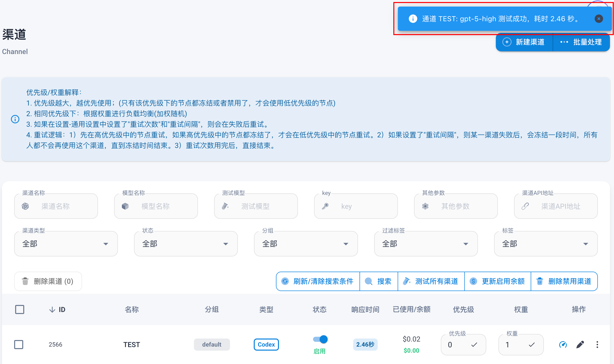The height and width of the screenshot is (364, 614).
Task: Click the TEST channel name
Action: click(x=132, y=345)
